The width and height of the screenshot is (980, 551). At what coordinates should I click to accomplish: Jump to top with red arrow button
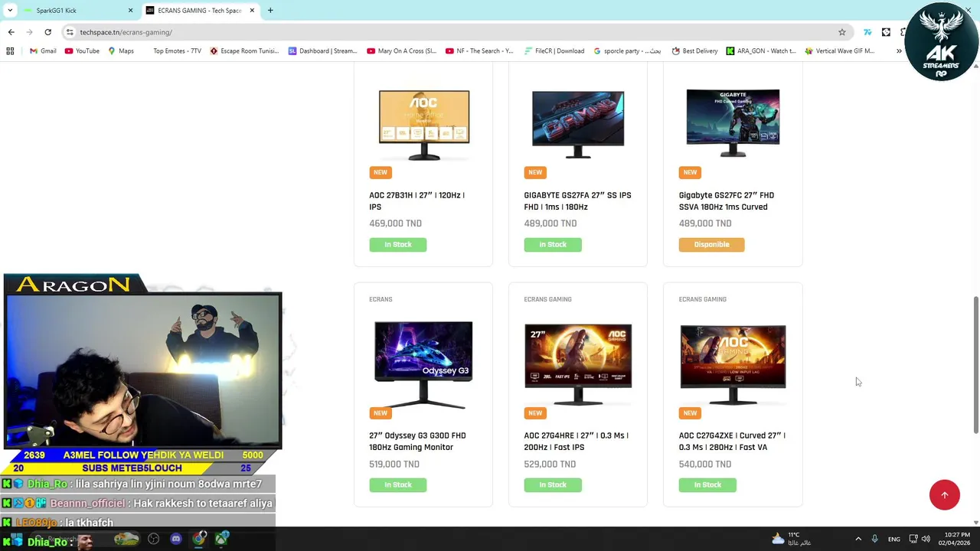944,494
